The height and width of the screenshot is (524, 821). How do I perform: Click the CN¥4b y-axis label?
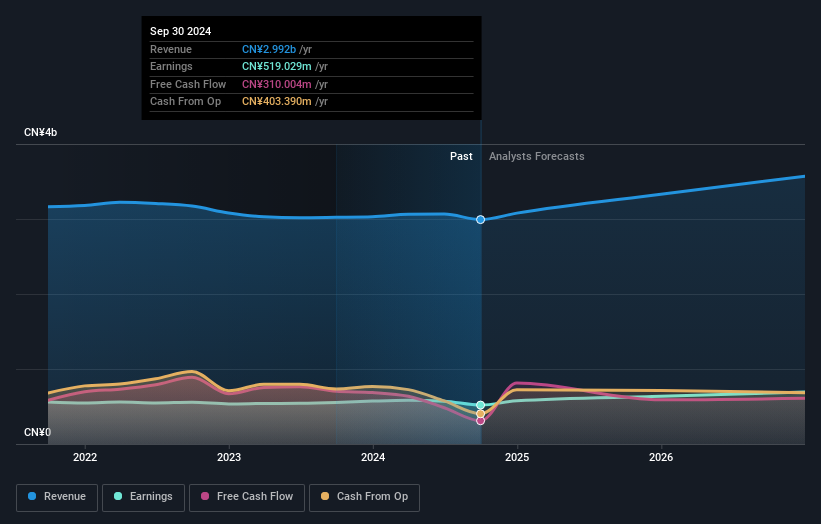40,132
